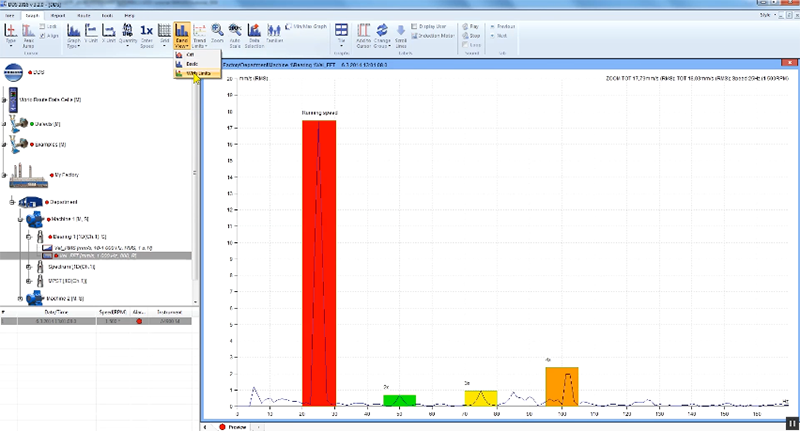This screenshot has width=800, height=431.
Task: Open the Graph Type dropdown
Action: tap(73, 35)
